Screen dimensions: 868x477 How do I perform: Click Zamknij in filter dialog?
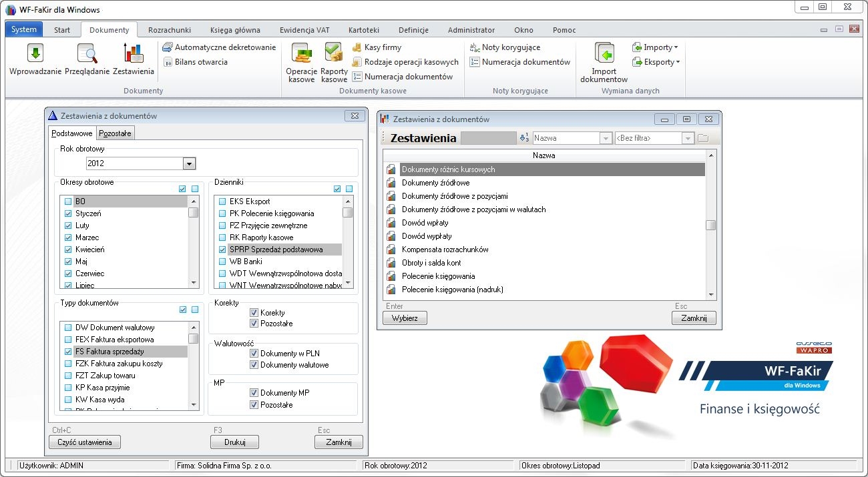(x=339, y=442)
